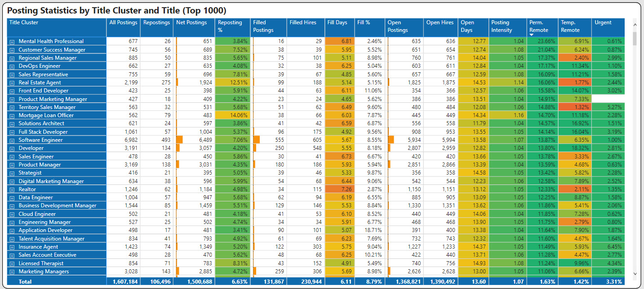Expand the Realtor row
The image size is (644, 289).
click(x=12, y=190)
